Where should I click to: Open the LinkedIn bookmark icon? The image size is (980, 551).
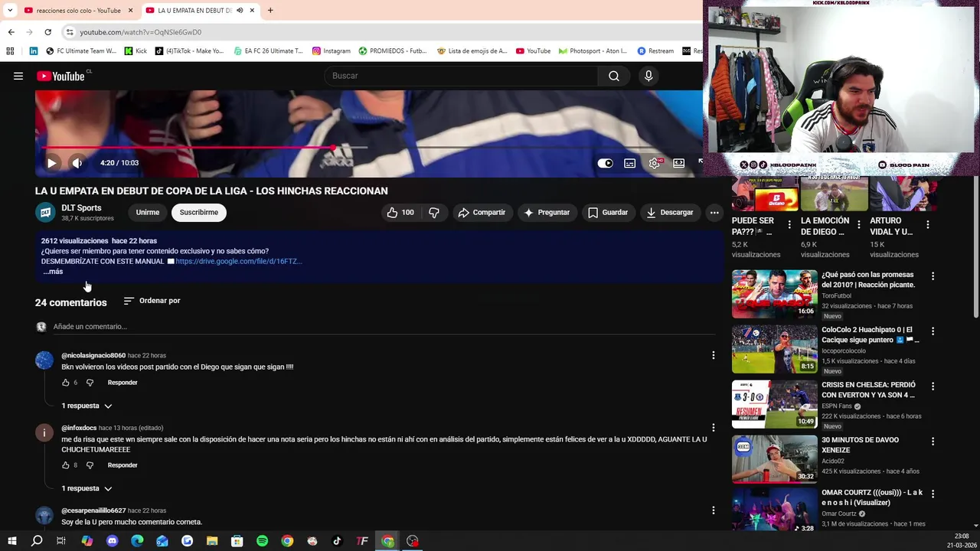[x=34, y=51]
